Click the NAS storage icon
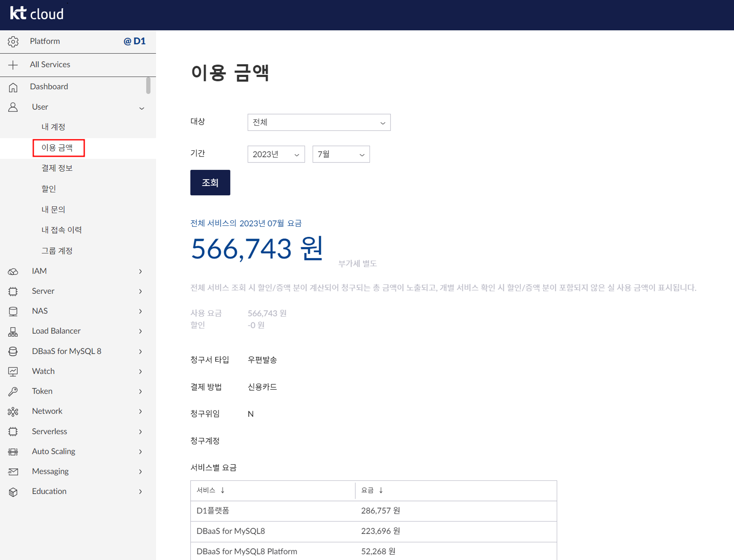The image size is (734, 560). coord(13,311)
